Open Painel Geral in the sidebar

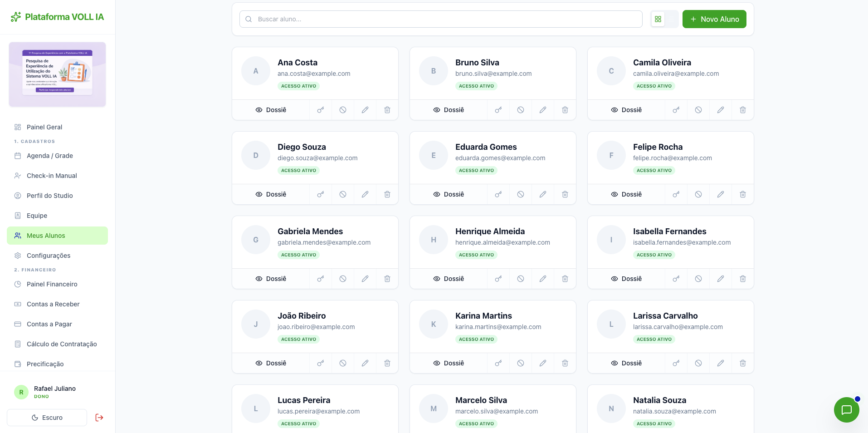coord(44,127)
